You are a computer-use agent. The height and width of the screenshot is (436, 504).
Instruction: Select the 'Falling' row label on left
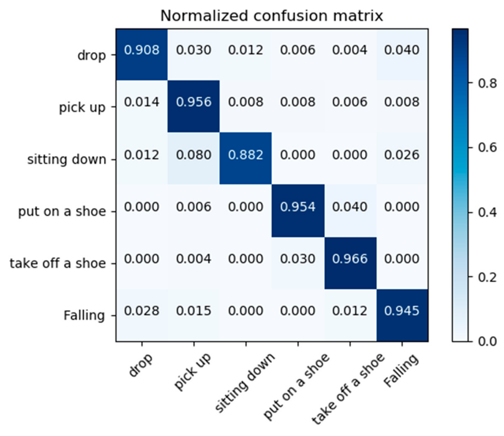[x=84, y=316]
